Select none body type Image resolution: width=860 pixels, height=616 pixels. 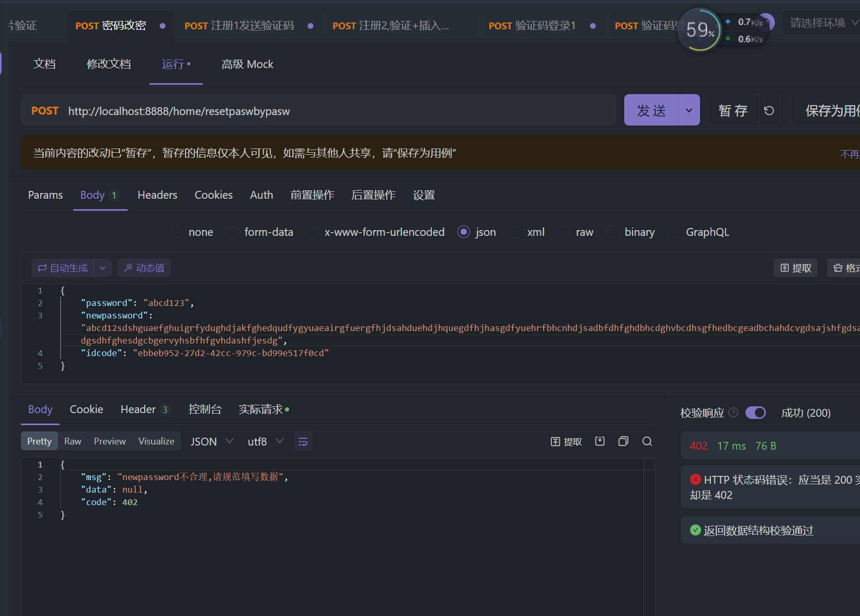tap(192, 232)
